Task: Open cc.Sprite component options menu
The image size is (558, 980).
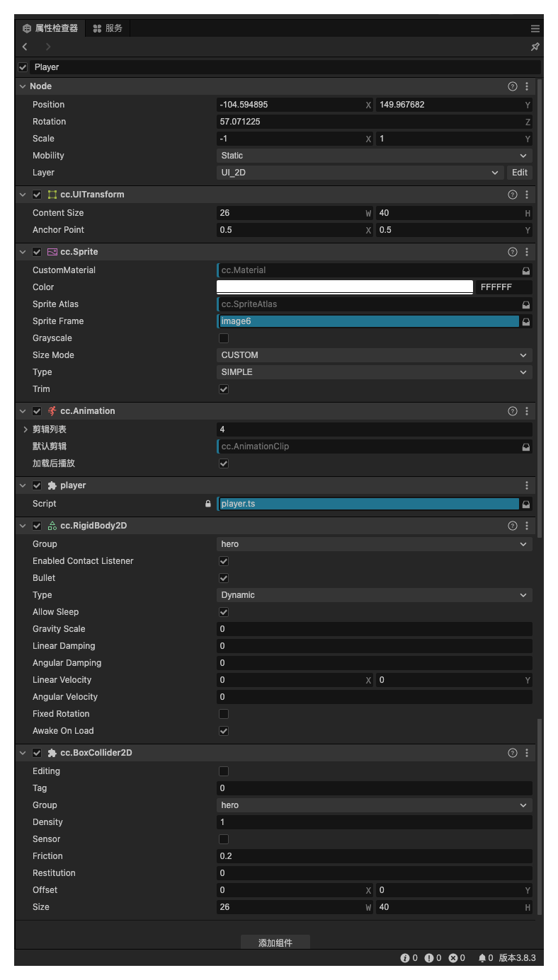Action: pyautogui.click(x=527, y=252)
